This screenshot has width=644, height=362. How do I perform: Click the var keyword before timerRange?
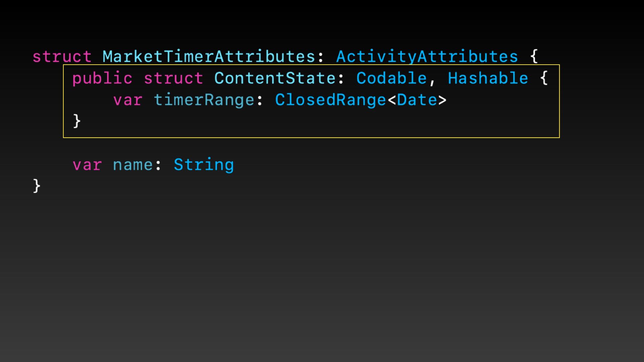(128, 100)
